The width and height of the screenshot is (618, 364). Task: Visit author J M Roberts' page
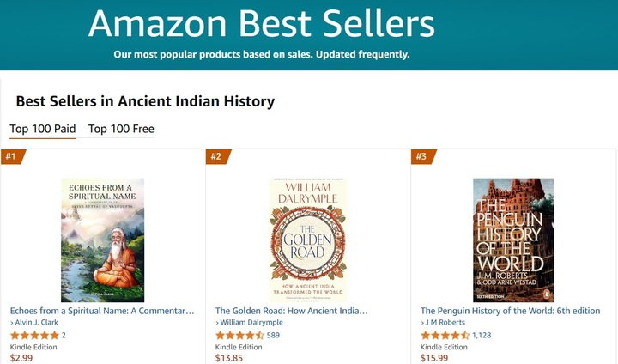coord(445,322)
